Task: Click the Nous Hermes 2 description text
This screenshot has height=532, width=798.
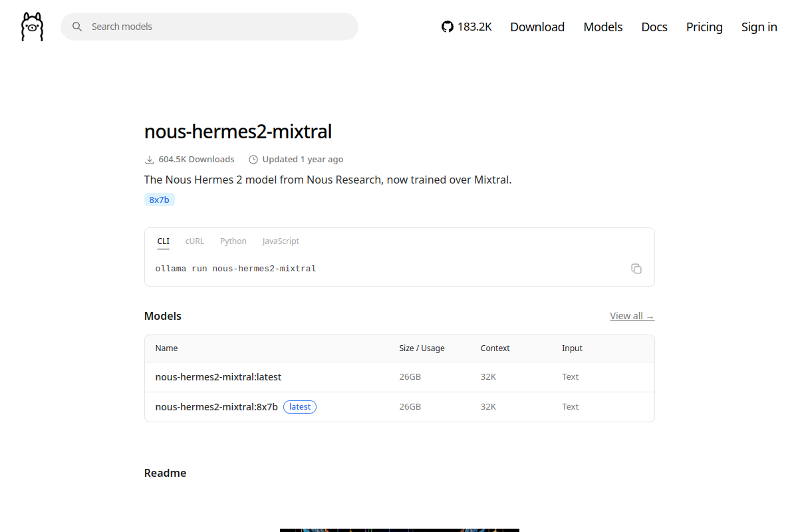Action: [328, 180]
